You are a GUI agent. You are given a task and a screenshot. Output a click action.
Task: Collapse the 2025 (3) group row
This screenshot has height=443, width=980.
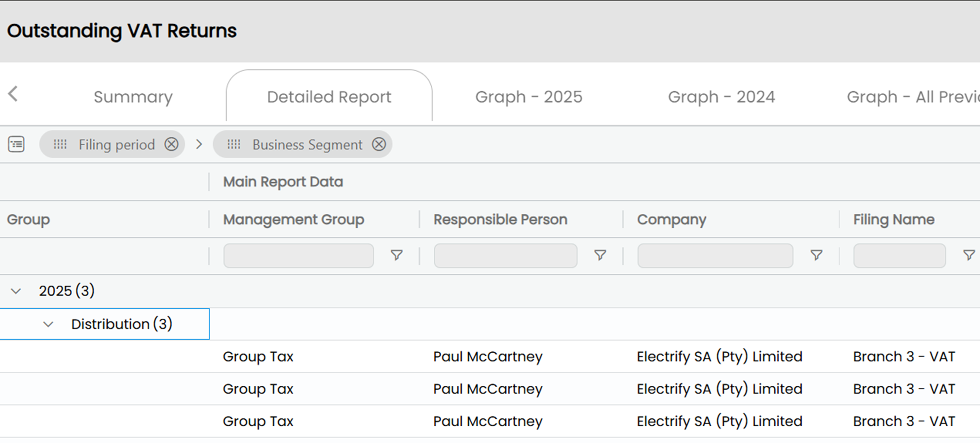(16, 291)
